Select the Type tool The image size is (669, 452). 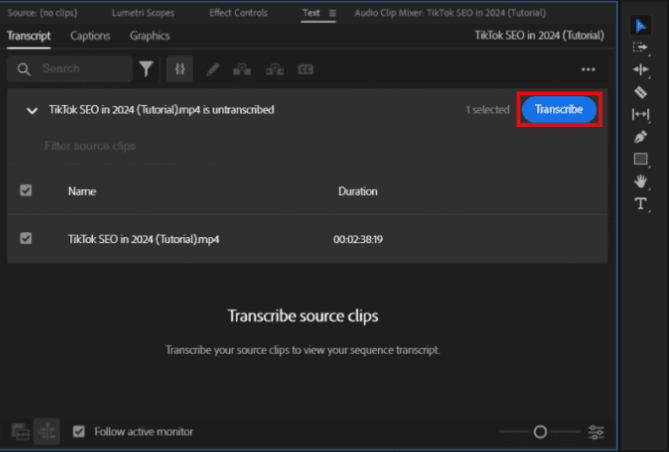coord(641,203)
